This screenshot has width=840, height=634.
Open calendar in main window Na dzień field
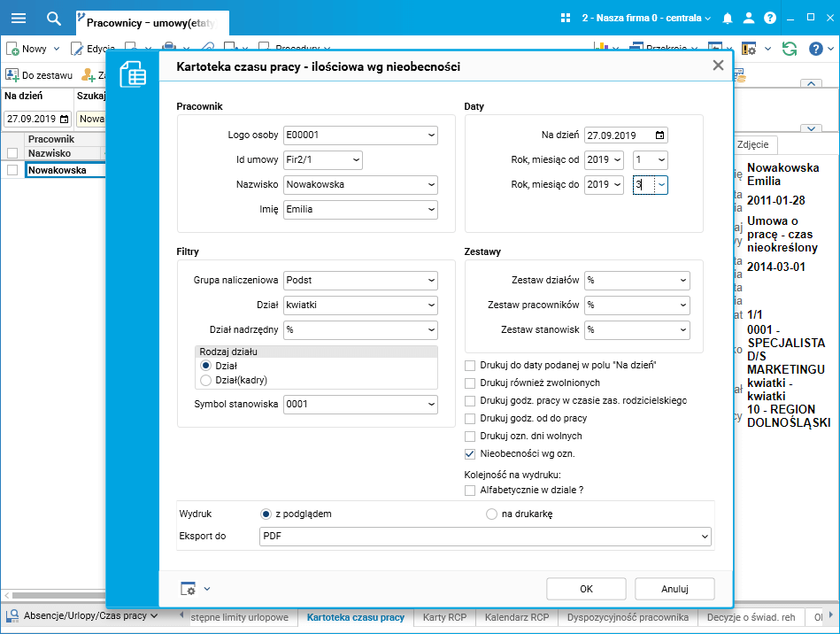point(65,119)
